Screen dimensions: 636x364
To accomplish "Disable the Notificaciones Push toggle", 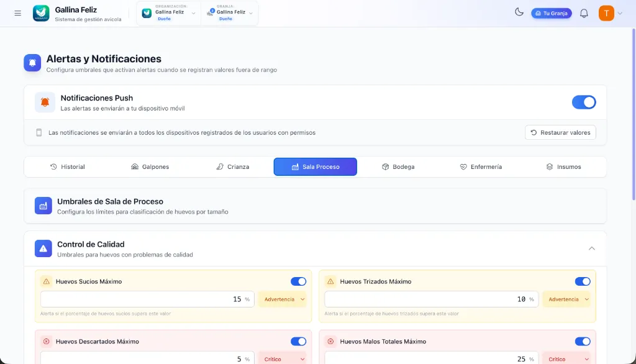I will click(584, 102).
